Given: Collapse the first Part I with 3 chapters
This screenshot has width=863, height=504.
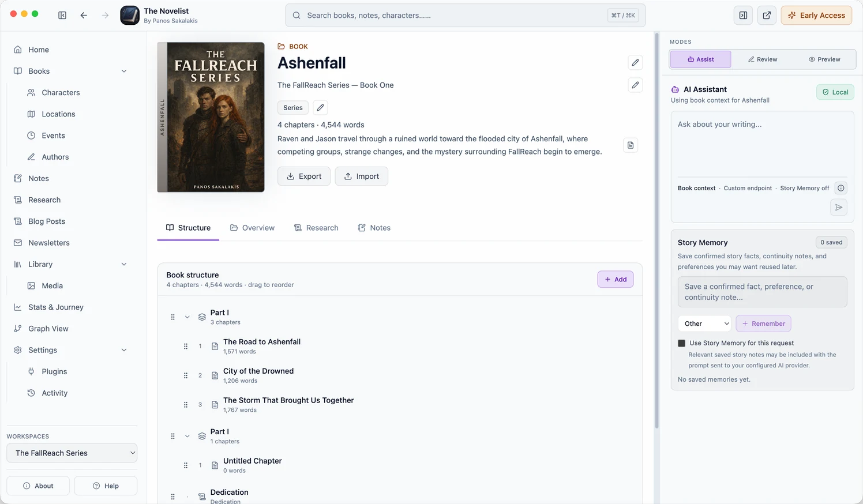Looking at the screenshot, I should 187,317.
